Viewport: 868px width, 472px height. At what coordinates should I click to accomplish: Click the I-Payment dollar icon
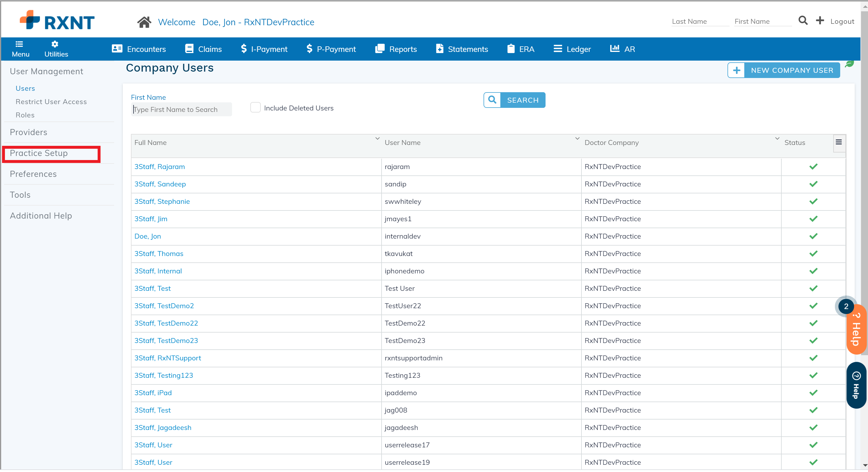tap(244, 48)
